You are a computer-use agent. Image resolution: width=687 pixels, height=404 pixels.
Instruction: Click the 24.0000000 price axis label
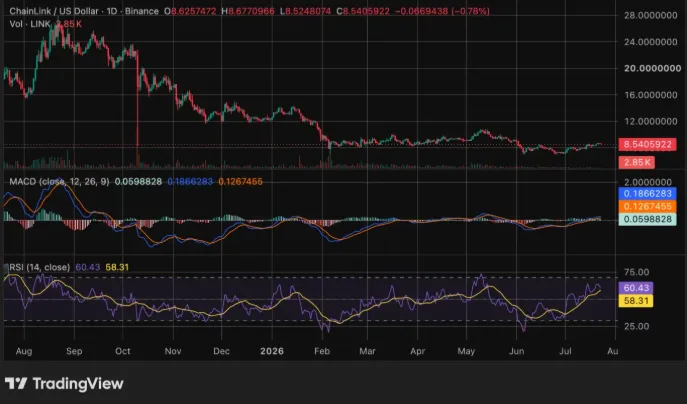tap(651, 42)
